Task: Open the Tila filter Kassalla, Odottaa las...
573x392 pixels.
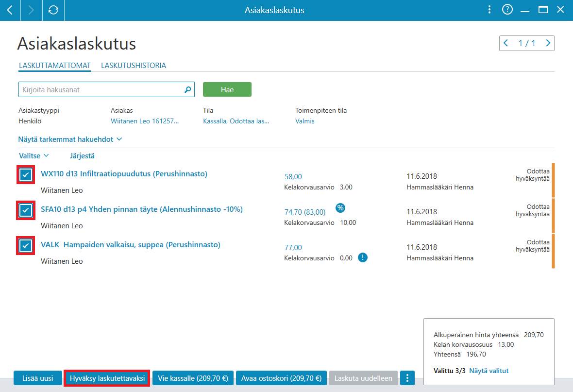Action: point(236,121)
